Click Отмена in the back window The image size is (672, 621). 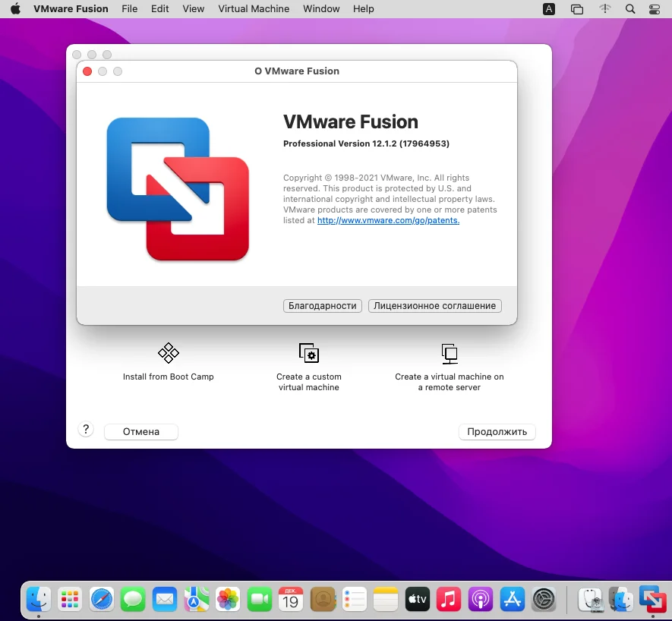coord(141,431)
